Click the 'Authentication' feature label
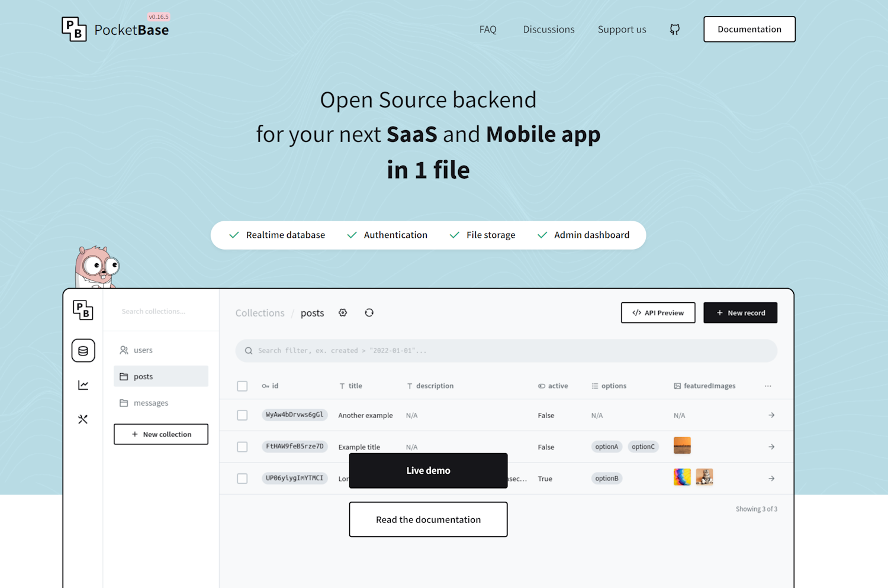 (395, 235)
